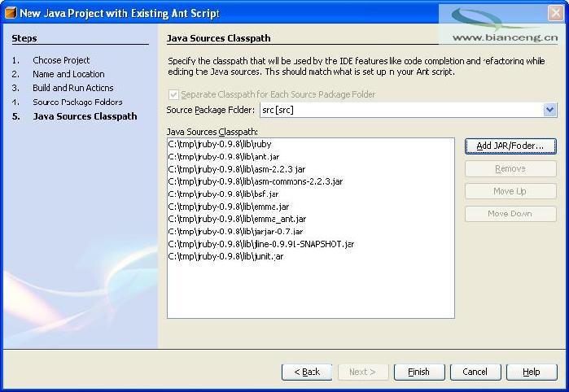Click the disabled Remove button
The width and height of the screenshot is (569, 392).
(x=510, y=168)
